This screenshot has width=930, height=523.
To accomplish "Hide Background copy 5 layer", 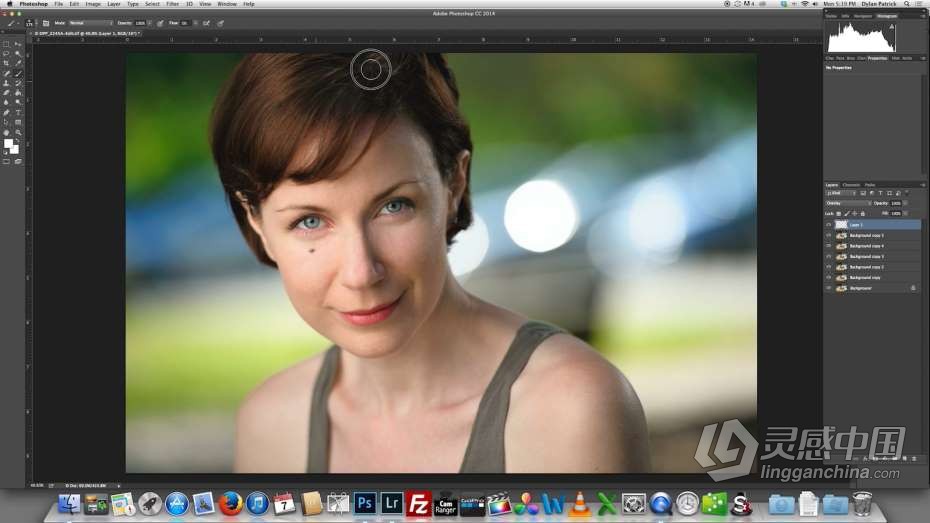I will coord(829,235).
